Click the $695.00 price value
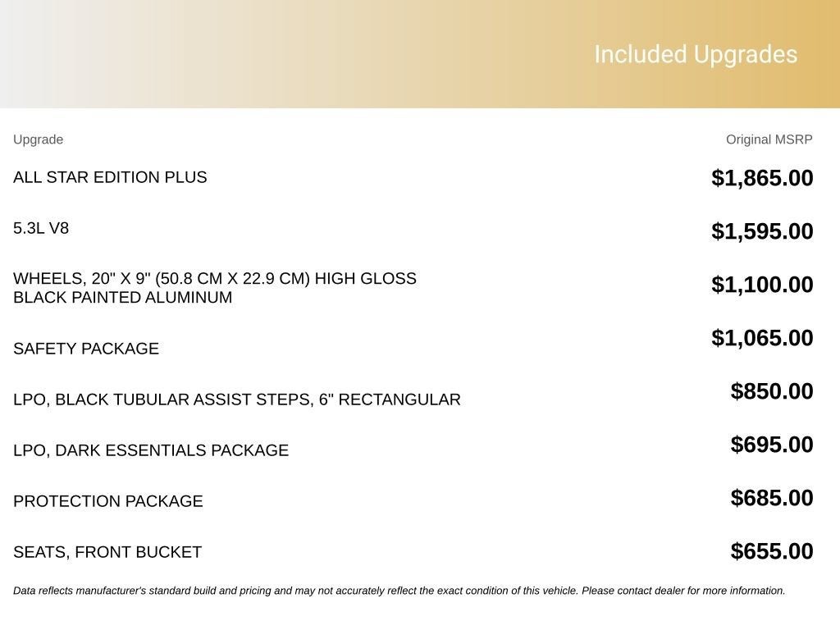Viewport: 840px width, 630px height. 771,444
